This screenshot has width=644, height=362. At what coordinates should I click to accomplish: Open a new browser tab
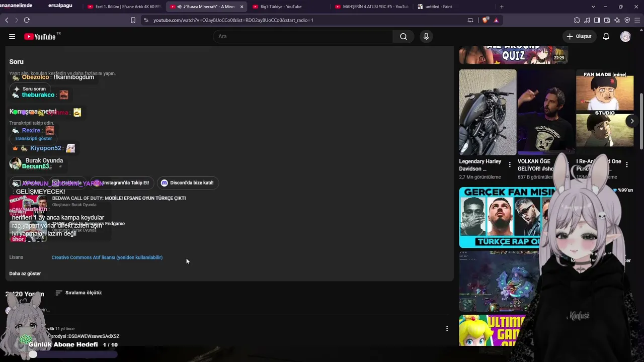click(502, 7)
